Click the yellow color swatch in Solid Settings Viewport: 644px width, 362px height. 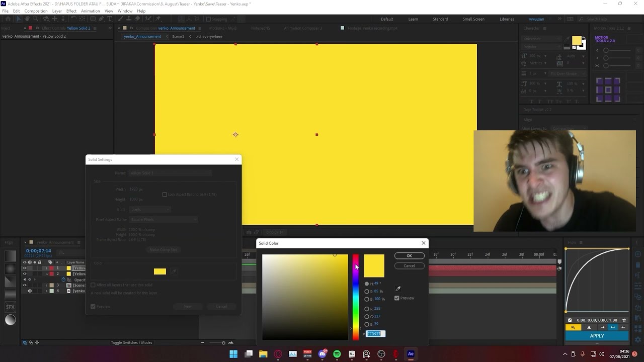(160, 271)
